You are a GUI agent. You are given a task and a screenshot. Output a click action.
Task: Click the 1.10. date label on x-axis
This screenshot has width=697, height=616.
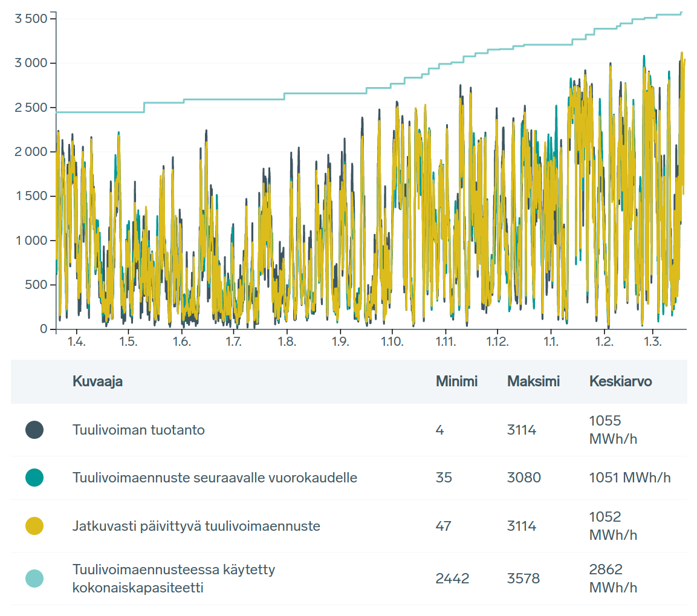pyautogui.click(x=392, y=342)
